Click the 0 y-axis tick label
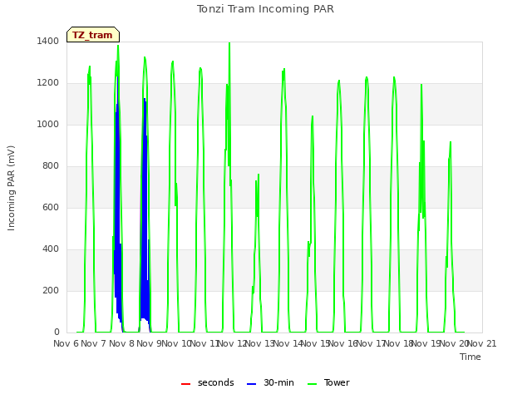The height and width of the screenshot is (399, 532). coord(57,332)
